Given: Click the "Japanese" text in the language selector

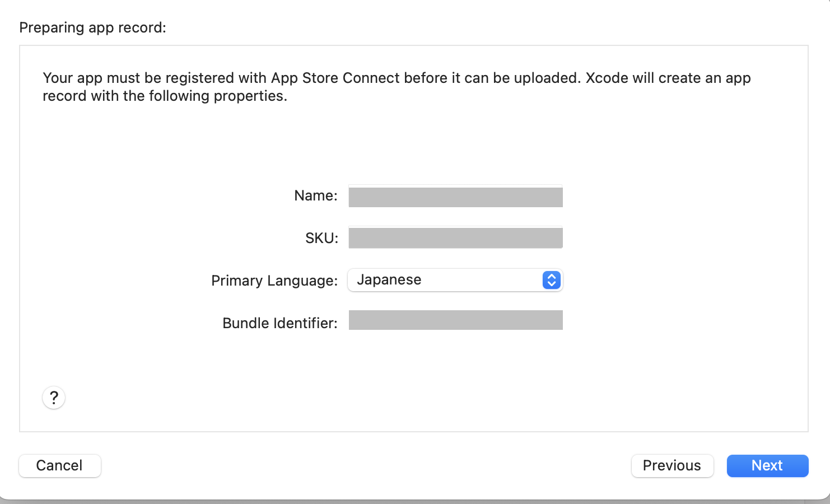Looking at the screenshot, I should click(x=389, y=280).
